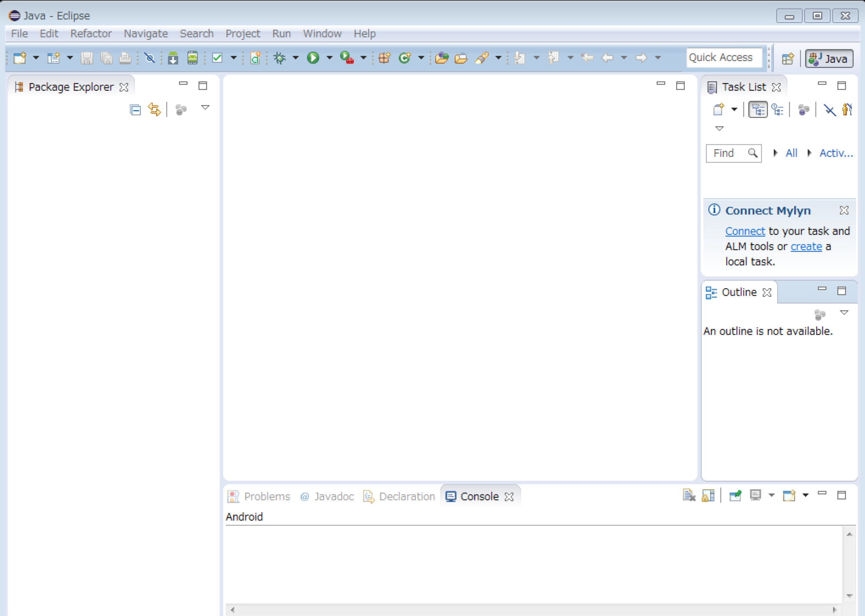Image resolution: width=865 pixels, height=616 pixels.
Task: Click Clear Console icon
Action: click(x=689, y=495)
